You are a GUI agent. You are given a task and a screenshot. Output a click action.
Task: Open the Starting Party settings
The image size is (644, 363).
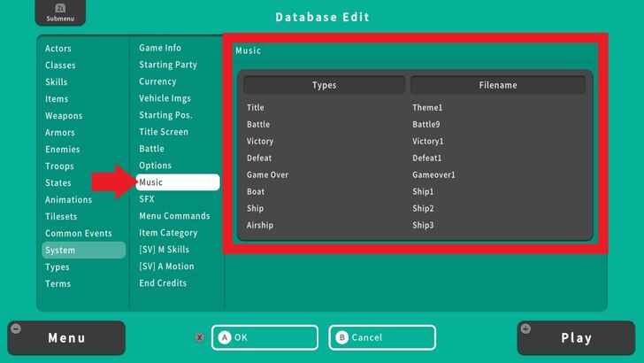pos(168,65)
